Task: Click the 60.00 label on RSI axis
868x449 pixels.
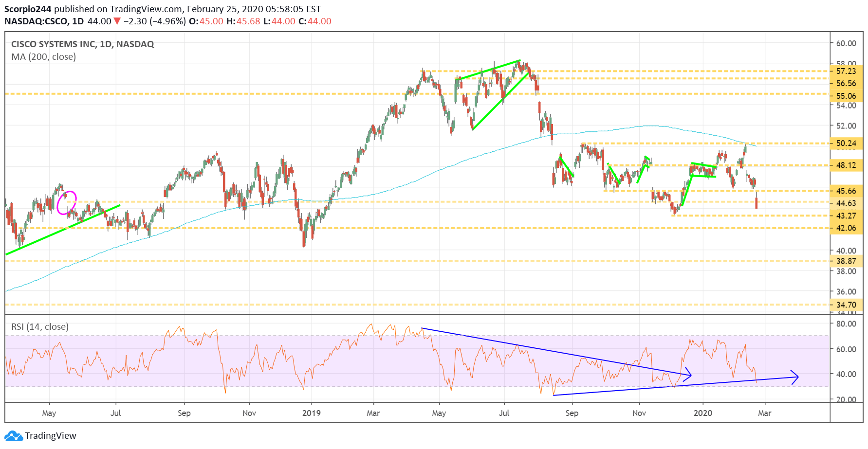Action: click(846, 349)
